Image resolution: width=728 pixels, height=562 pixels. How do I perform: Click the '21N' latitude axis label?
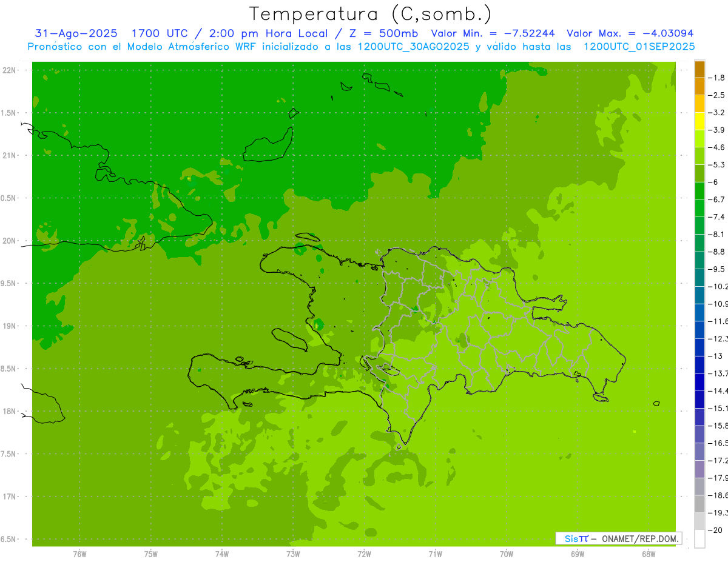(x=10, y=155)
